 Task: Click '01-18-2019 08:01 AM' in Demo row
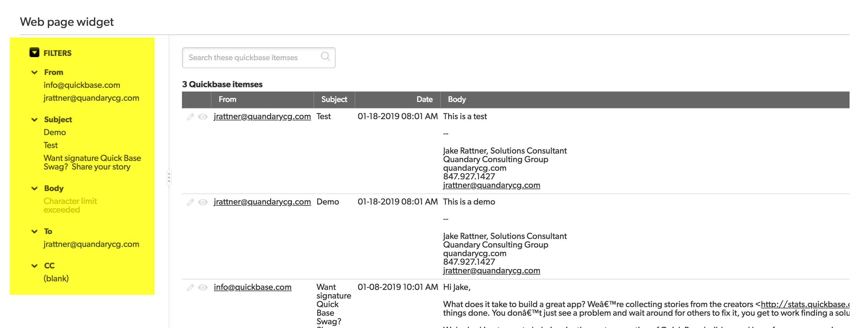[398, 202]
